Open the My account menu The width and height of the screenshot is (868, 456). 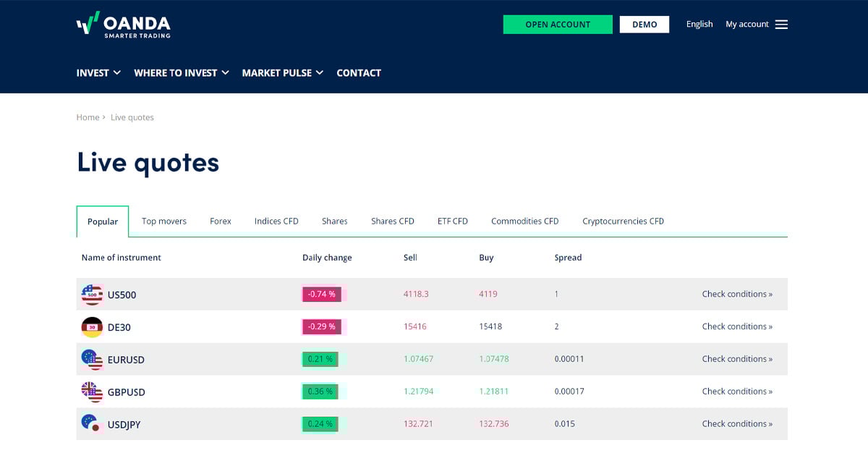[746, 24]
